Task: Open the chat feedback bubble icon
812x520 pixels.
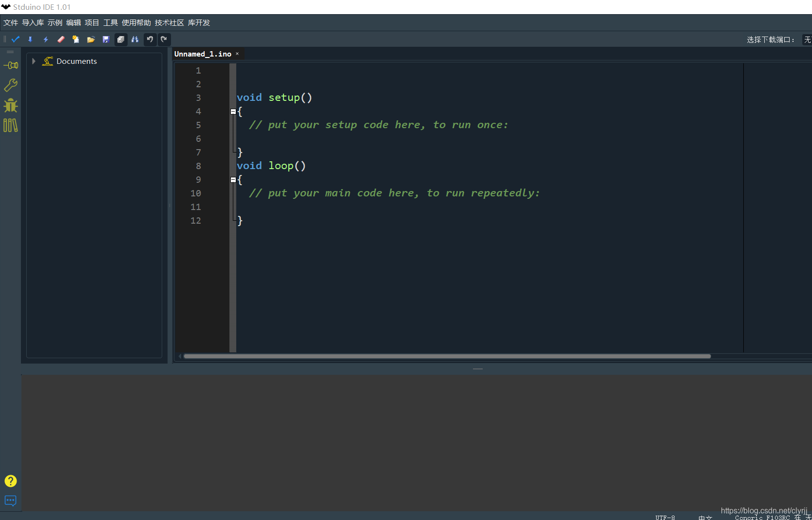Action: coord(11,501)
